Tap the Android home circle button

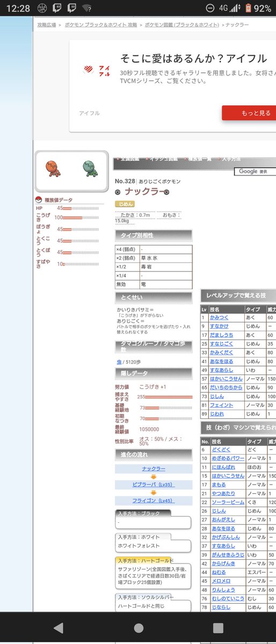(x=139, y=628)
